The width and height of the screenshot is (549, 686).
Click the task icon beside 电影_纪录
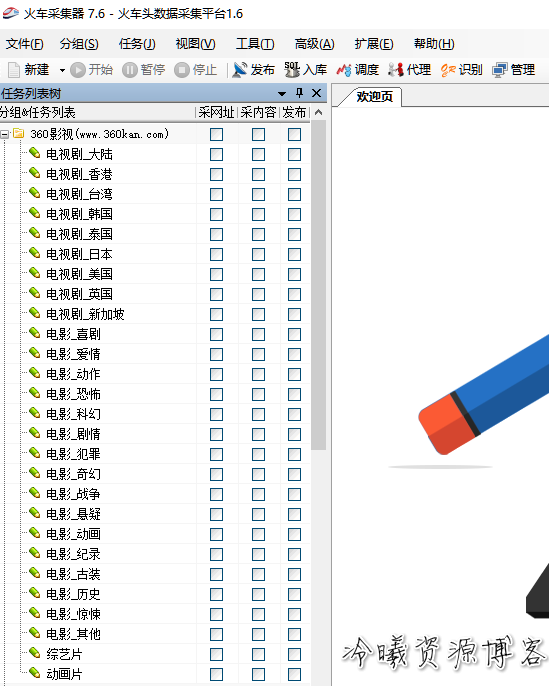coord(35,553)
